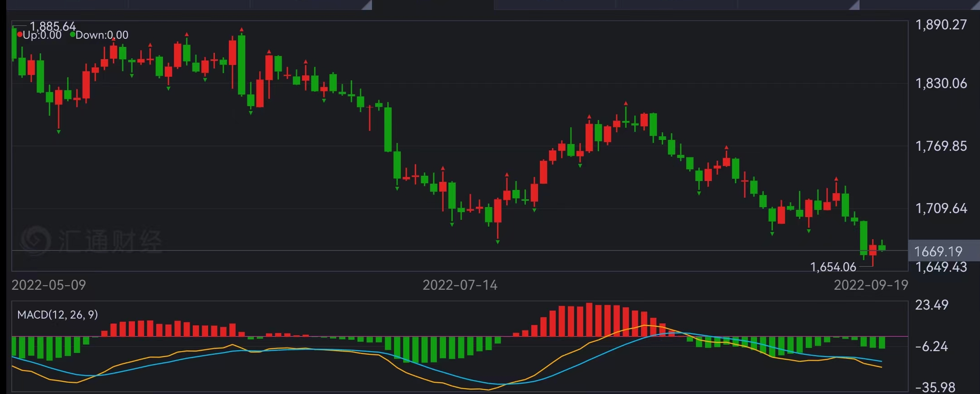Open the MACD(12, 26, 9) indicator label
This screenshot has height=394, width=980.
click(x=57, y=315)
